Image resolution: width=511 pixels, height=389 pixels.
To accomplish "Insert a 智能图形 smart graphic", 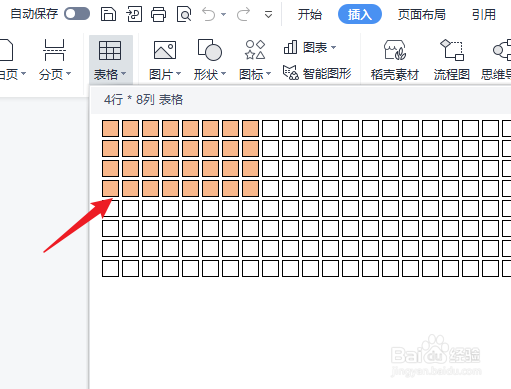I will click(317, 73).
